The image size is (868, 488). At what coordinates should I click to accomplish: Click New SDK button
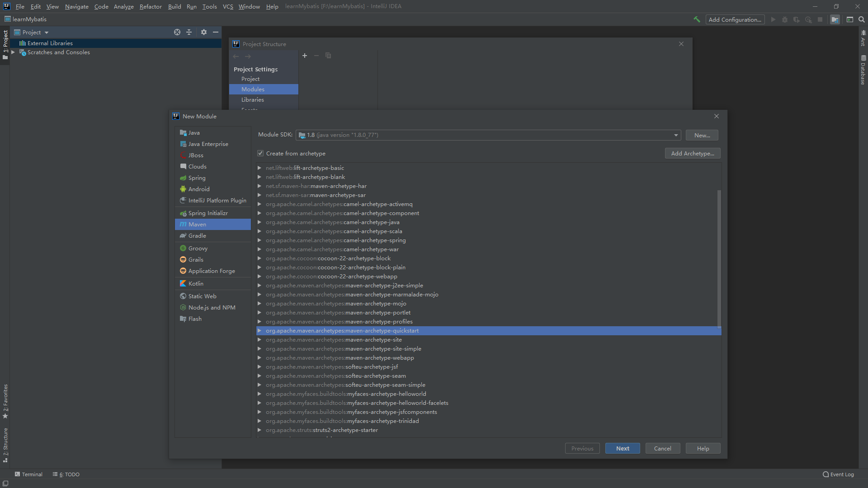tap(702, 135)
